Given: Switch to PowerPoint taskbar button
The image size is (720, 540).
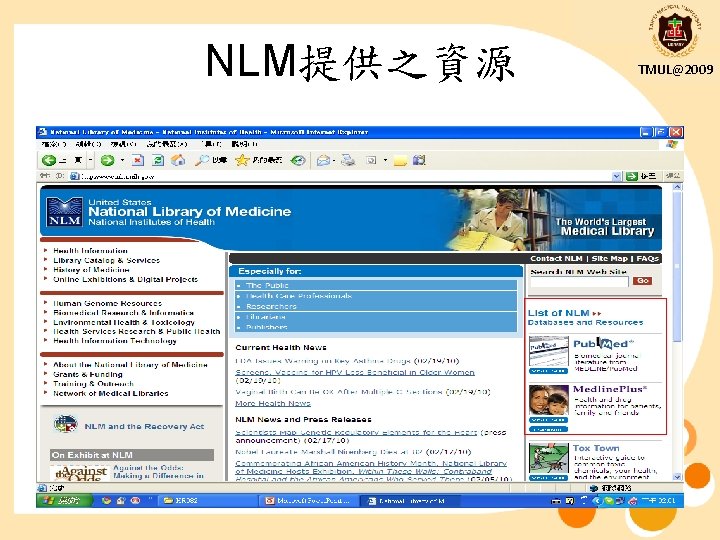Looking at the screenshot, I should tap(308, 501).
